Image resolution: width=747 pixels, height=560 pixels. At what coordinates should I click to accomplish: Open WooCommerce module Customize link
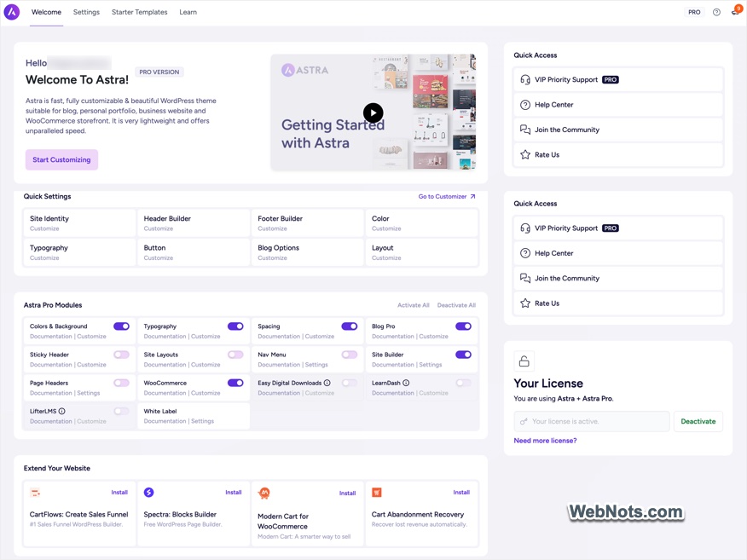[x=206, y=393]
